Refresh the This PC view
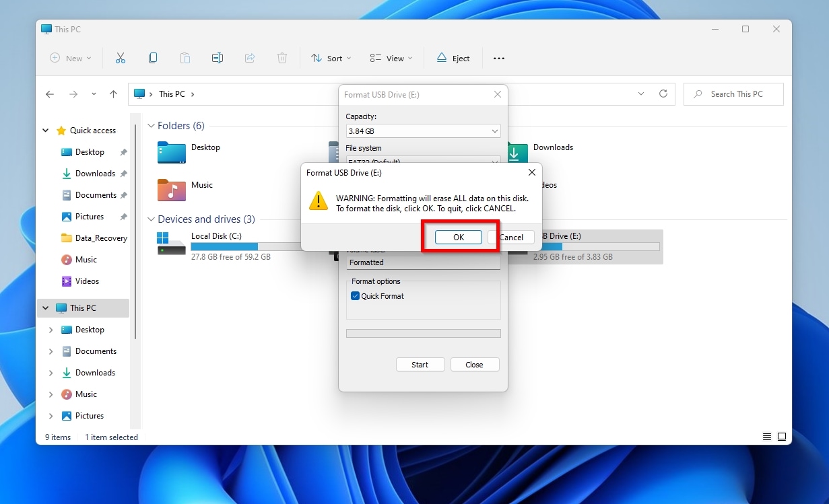Viewport: 829px width, 504px height. pyautogui.click(x=663, y=94)
